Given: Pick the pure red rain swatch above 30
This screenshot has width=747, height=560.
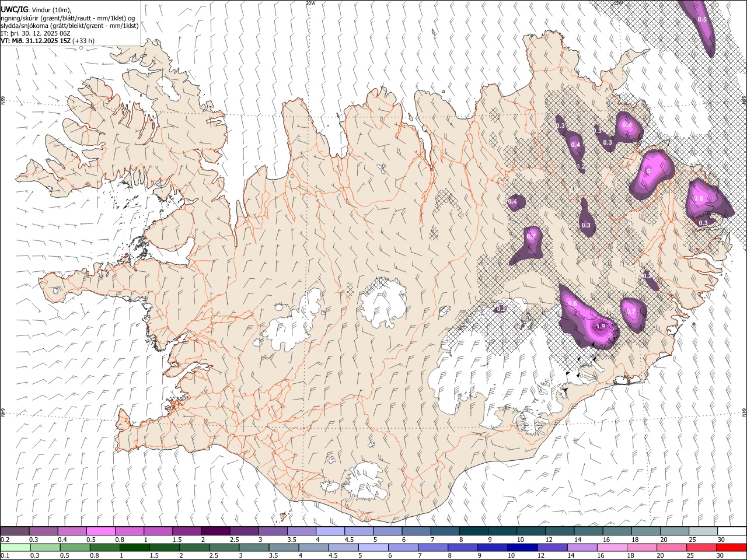Looking at the screenshot, I should [x=732, y=547].
